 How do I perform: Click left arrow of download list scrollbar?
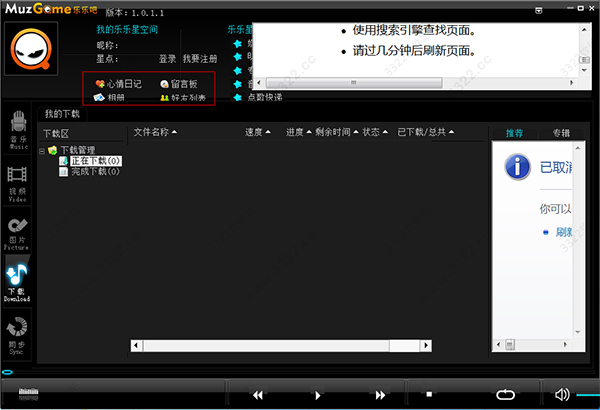pos(137,346)
